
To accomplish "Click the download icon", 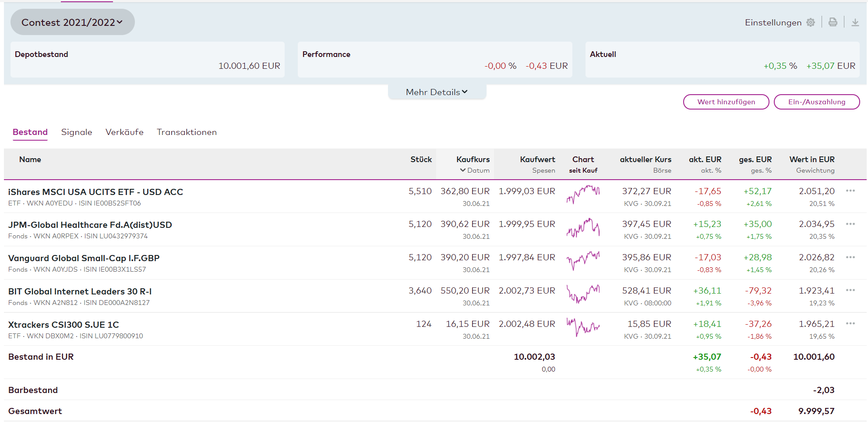I will coord(855,22).
